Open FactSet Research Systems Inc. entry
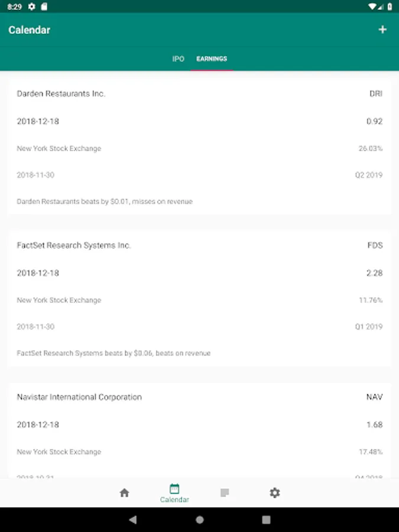399x532 pixels. tap(74, 245)
